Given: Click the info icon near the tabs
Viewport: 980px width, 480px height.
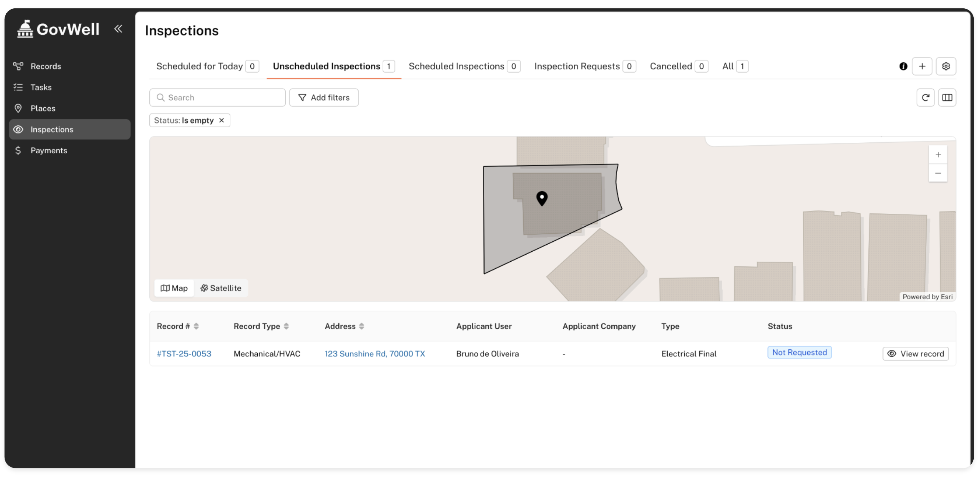Looking at the screenshot, I should [x=903, y=66].
